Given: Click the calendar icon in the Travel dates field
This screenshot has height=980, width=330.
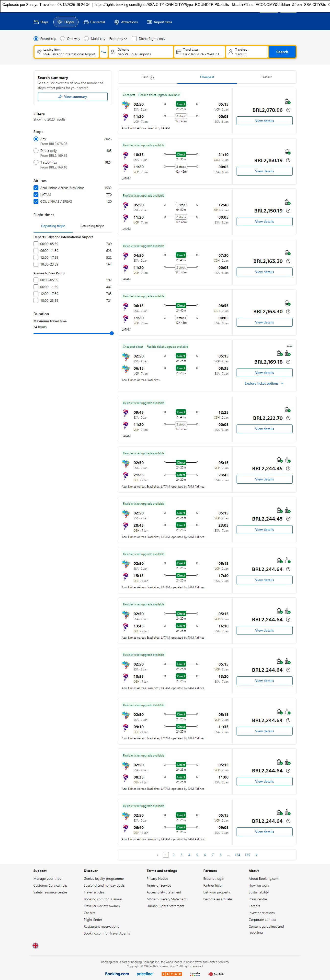Looking at the screenshot, I should click(x=178, y=52).
